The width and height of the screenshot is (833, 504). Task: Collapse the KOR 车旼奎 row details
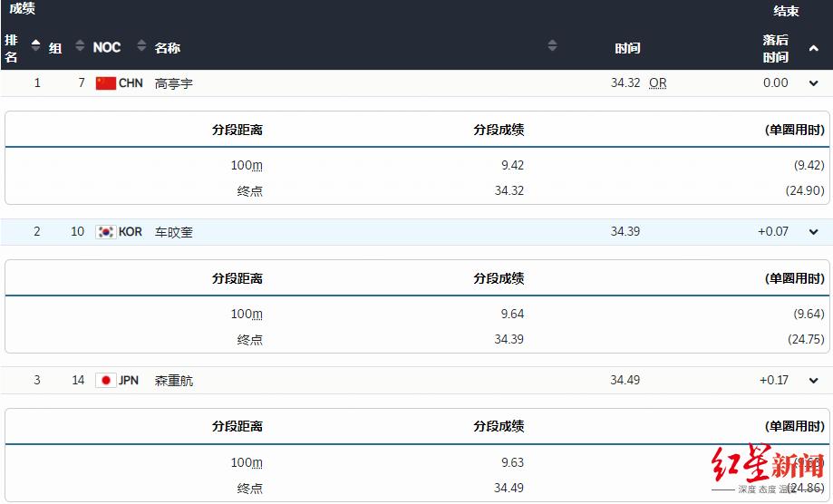pyautogui.click(x=813, y=232)
